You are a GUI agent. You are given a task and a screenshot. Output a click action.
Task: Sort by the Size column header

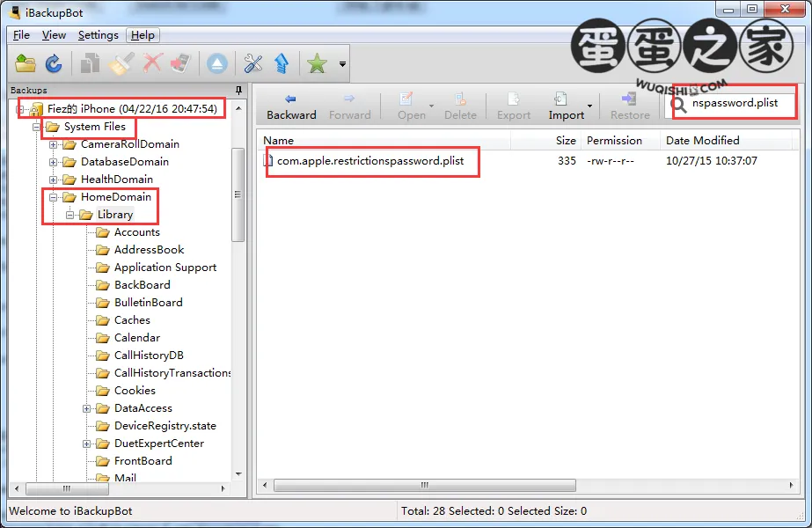(x=545, y=141)
